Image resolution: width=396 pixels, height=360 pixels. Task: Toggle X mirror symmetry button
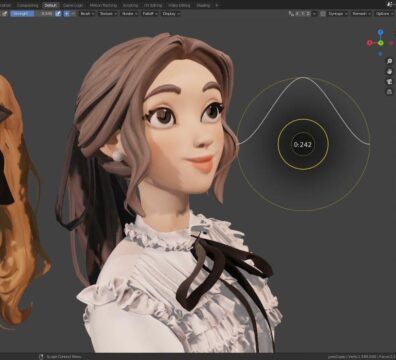coord(298,14)
